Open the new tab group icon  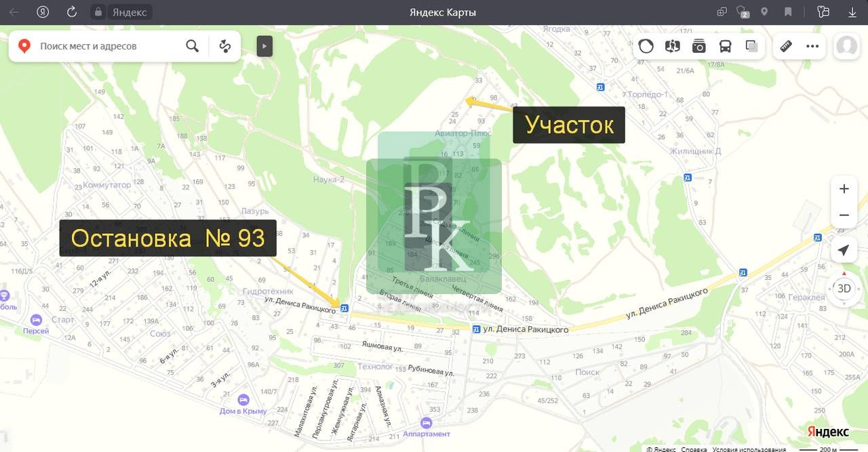tap(722, 12)
